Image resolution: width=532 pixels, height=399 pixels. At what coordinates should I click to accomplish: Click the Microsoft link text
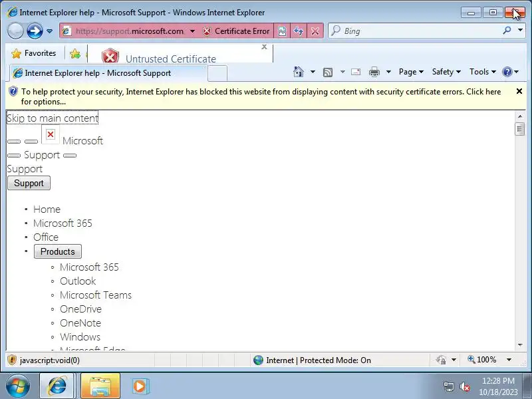point(82,141)
